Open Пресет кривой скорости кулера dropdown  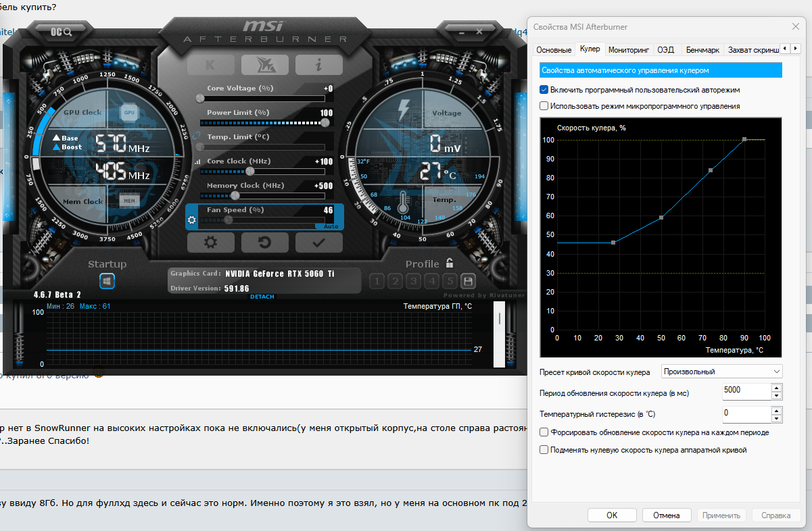point(722,372)
